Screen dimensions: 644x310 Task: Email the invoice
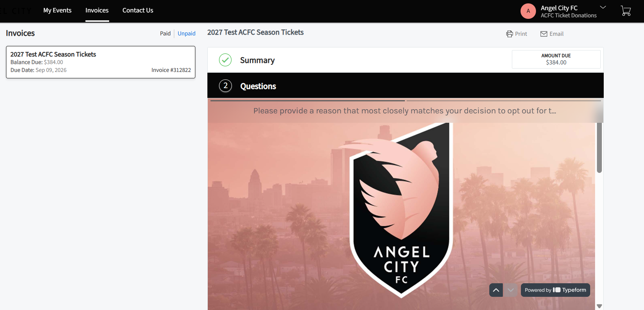point(552,34)
